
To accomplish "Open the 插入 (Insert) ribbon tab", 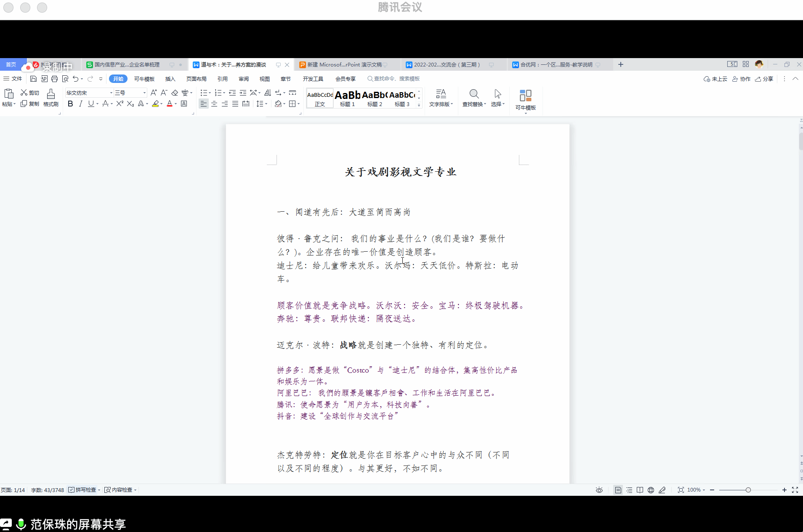I will click(170, 79).
